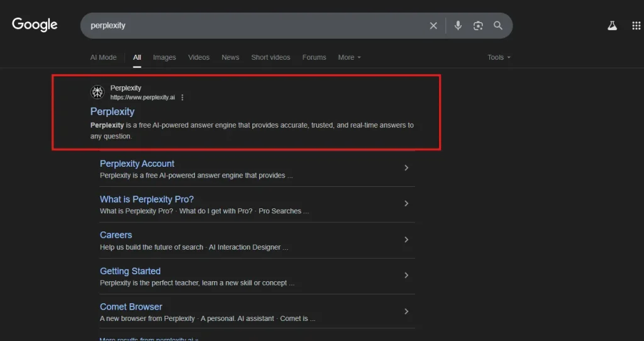The image size is (644, 341).
Task: Open Search Labs flask icon
Action: (x=612, y=26)
